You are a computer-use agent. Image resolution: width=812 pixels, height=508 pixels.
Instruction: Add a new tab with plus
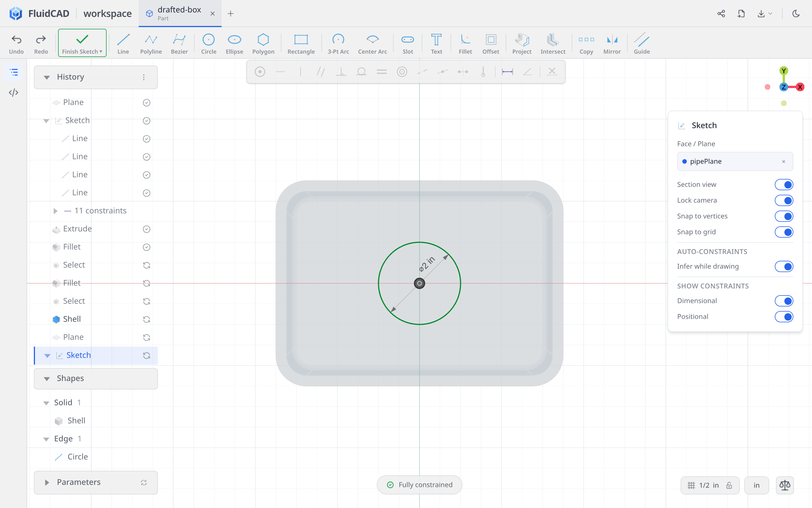point(231,14)
